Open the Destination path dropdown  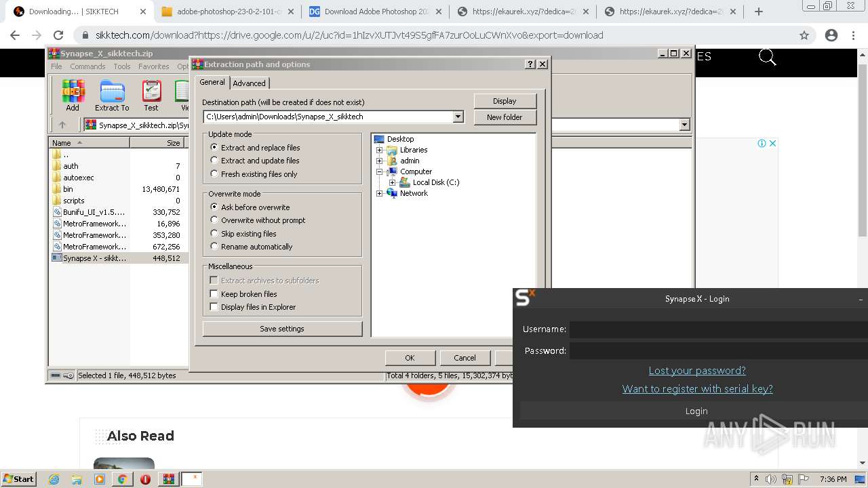point(458,117)
